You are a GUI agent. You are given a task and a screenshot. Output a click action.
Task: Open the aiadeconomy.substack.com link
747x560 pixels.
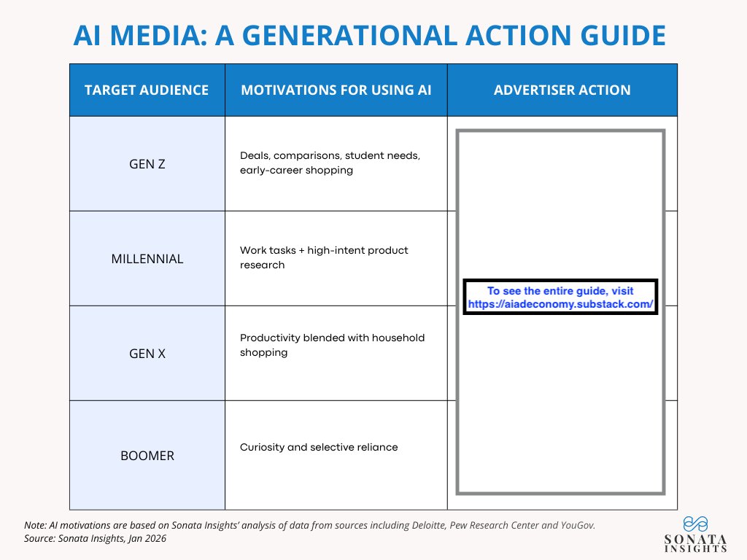coord(561,305)
